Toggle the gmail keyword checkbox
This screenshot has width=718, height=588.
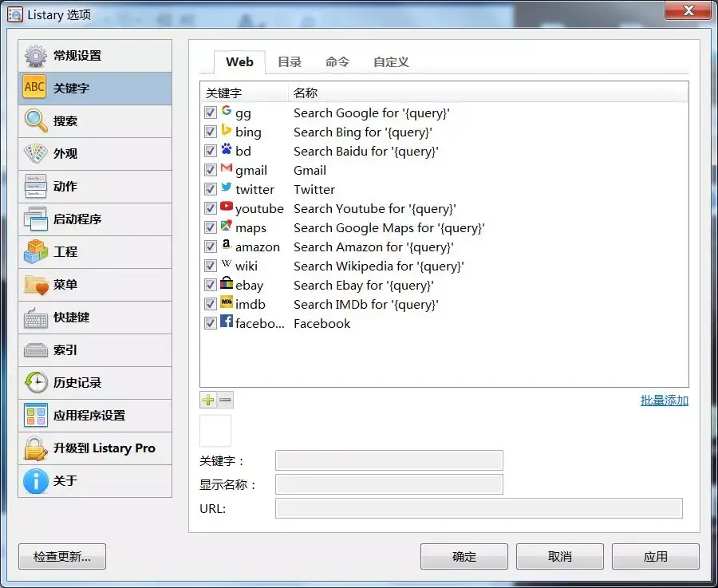210,170
